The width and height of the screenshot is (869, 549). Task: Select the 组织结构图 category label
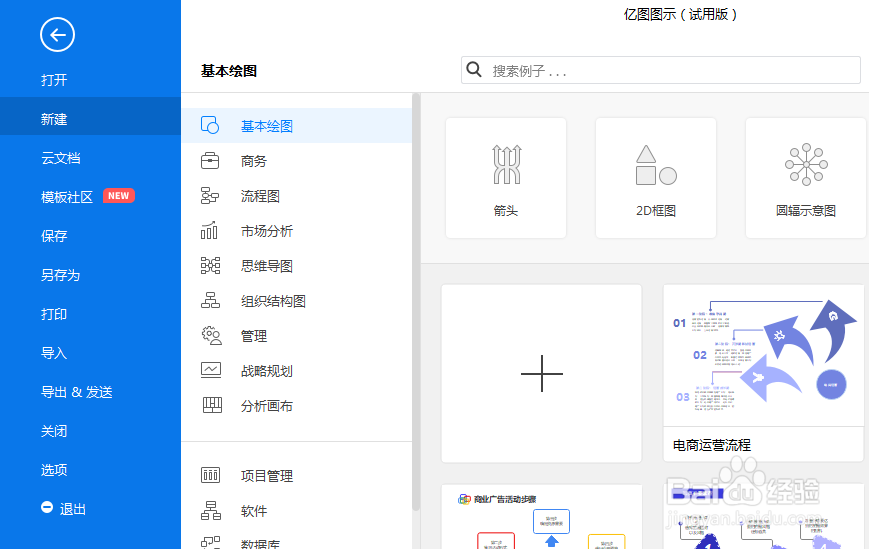tap(273, 301)
